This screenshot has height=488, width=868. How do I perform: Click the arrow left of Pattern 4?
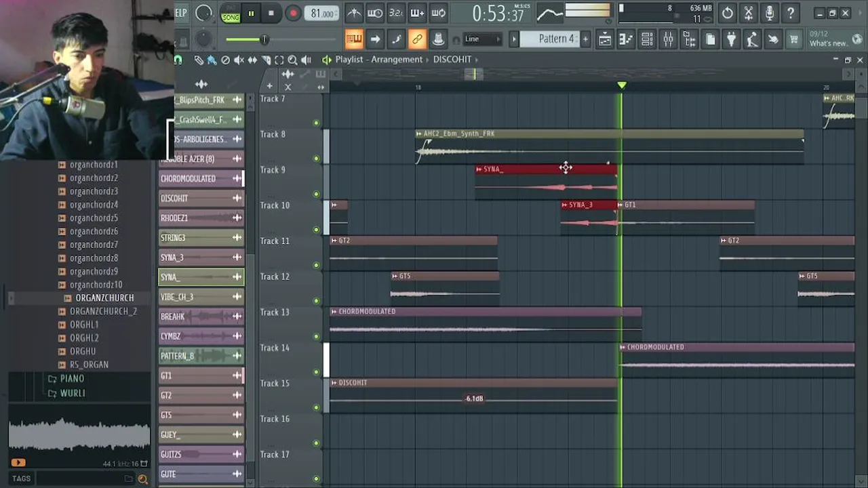(x=513, y=39)
